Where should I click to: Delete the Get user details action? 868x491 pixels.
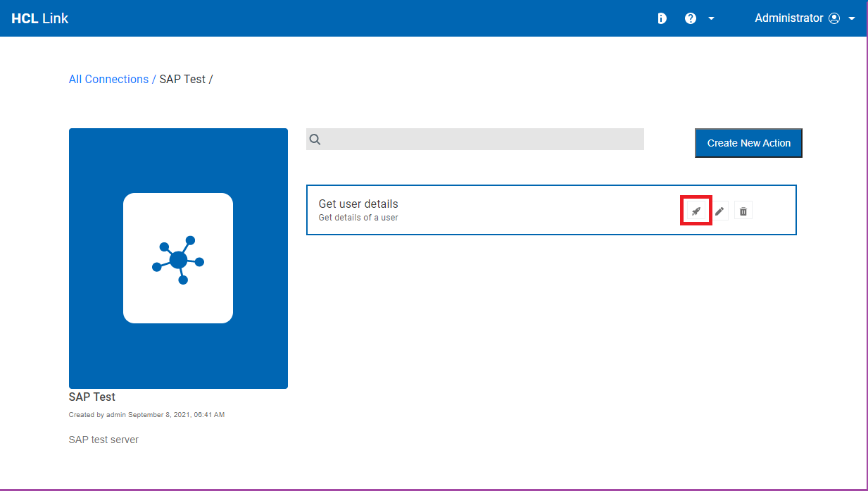(x=743, y=211)
